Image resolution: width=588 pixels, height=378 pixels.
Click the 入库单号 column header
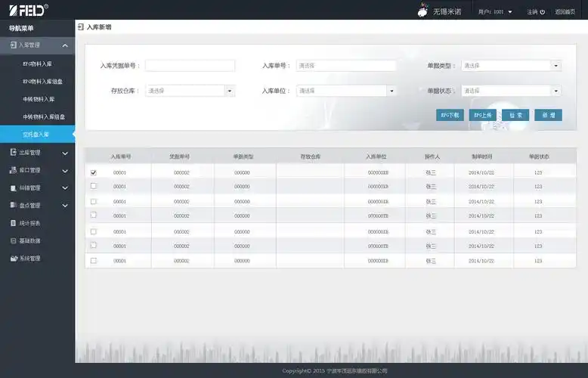[x=121, y=156]
